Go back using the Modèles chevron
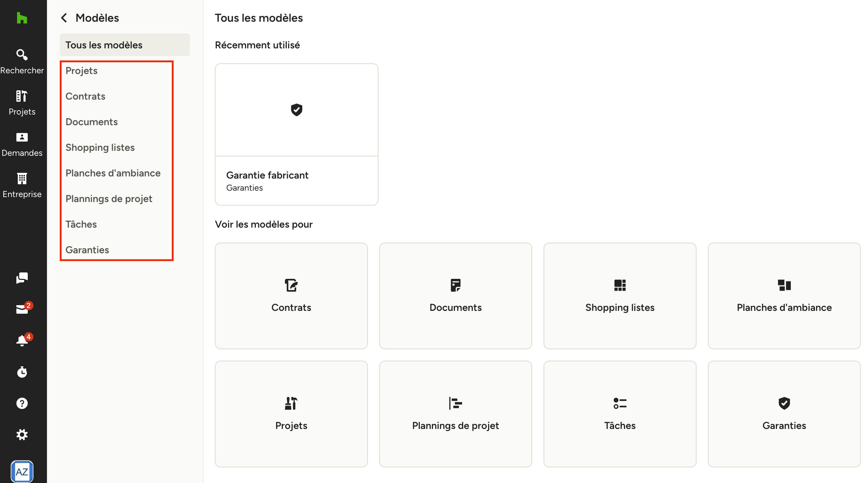This screenshot has width=868, height=483. coord(64,18)
